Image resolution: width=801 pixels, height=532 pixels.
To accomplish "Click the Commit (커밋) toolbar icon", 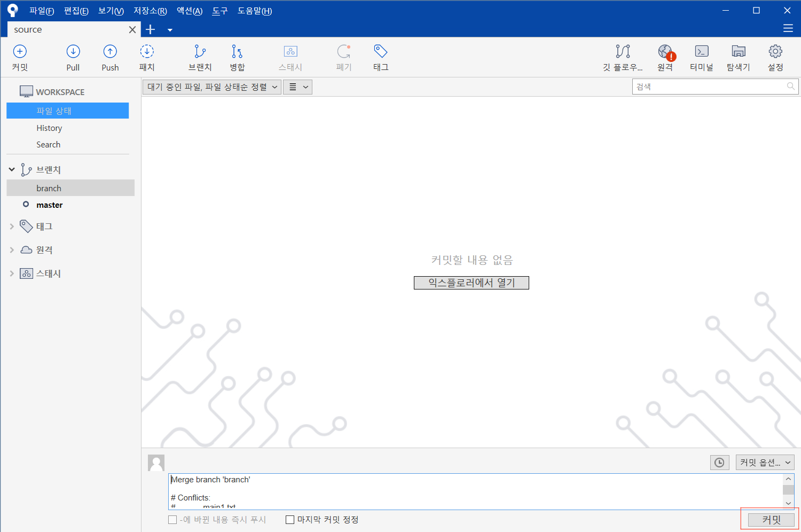I will pos(20,51).
